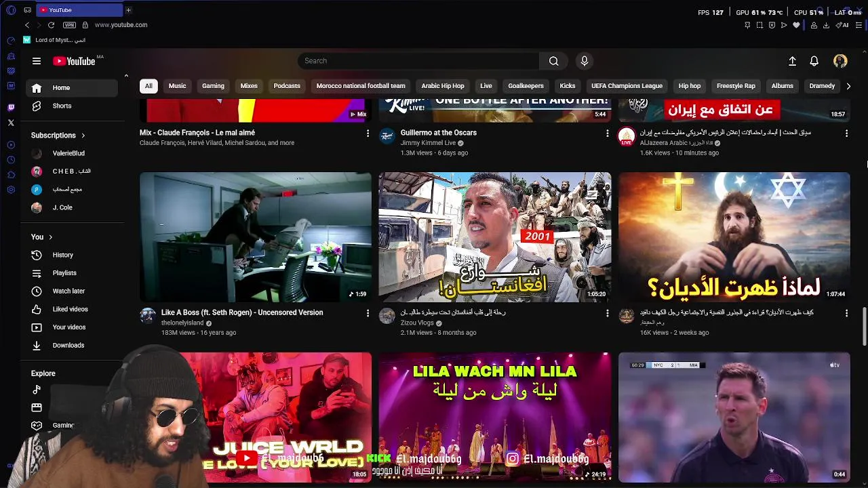Open History in the sidebar
Viewport: 868px width, 488px height.
click(x=72, y=255)
